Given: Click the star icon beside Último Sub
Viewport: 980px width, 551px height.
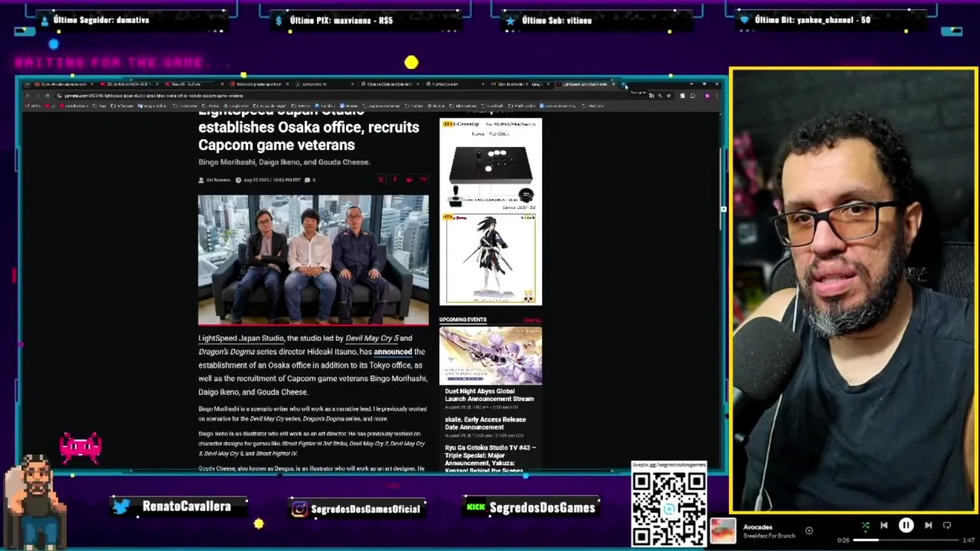Looking at the screenshot, I should [x=511, y=21].
